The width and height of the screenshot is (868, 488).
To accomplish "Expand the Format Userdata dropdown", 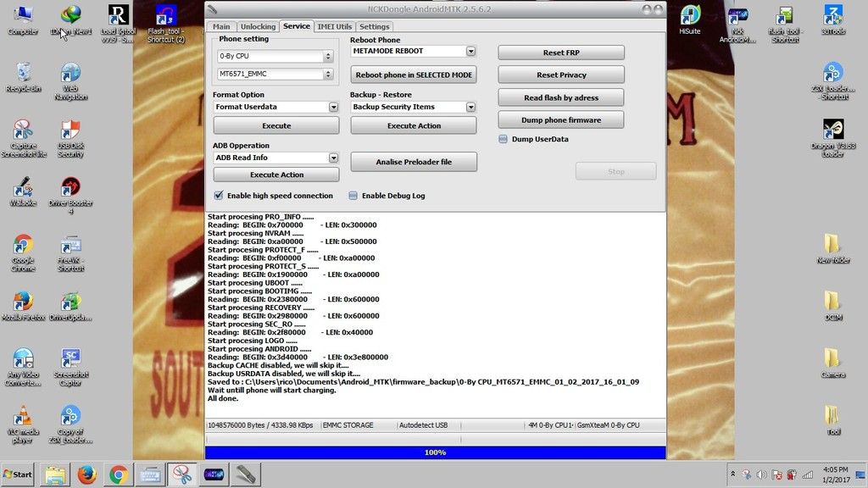I will point(333,107).
